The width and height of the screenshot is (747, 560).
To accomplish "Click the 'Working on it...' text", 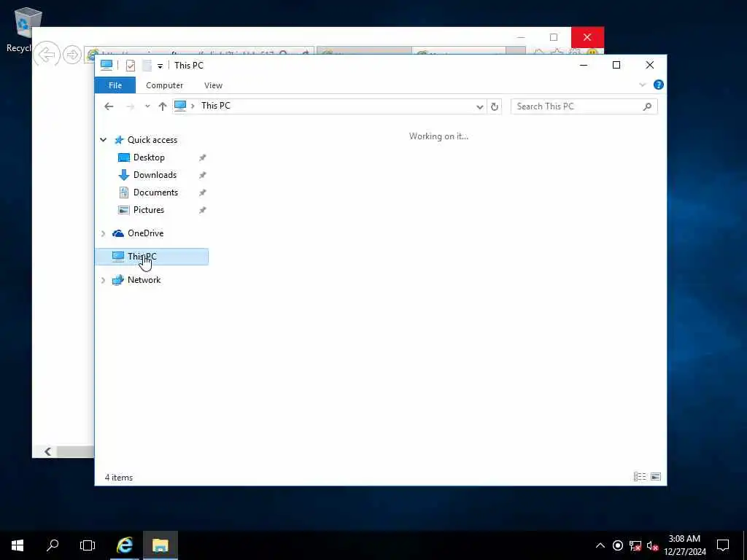I will click(x=438, y=136).
